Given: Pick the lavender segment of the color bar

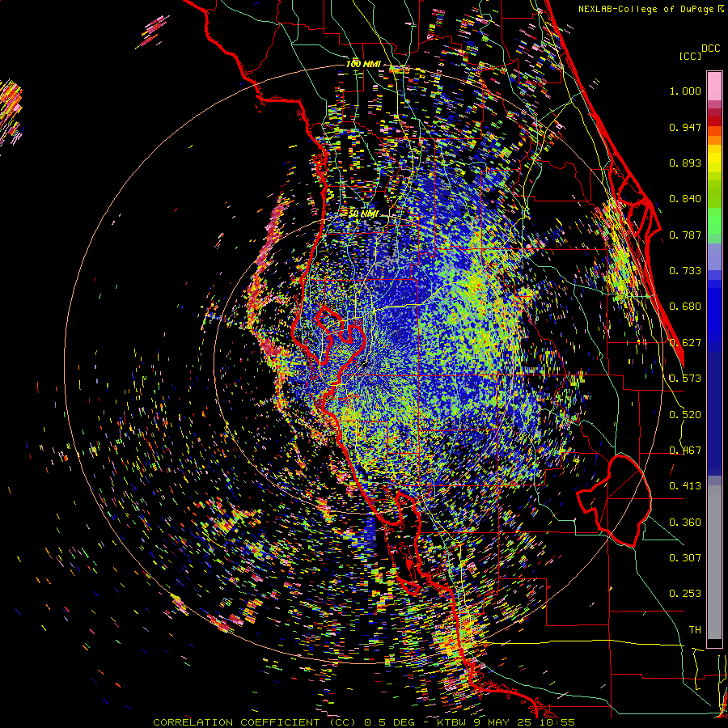Looking at the screenshot, I should (x=714, y=257).
